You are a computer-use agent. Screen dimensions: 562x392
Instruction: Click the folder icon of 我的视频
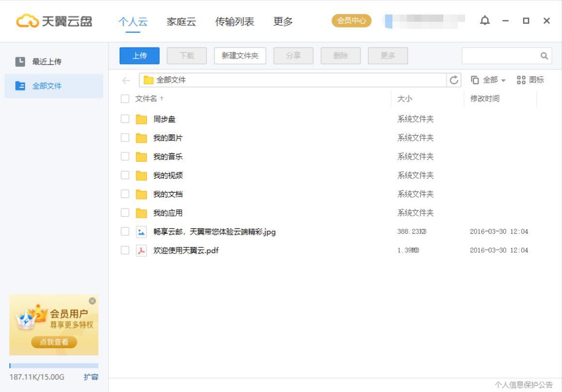click(x=141, y=175)
